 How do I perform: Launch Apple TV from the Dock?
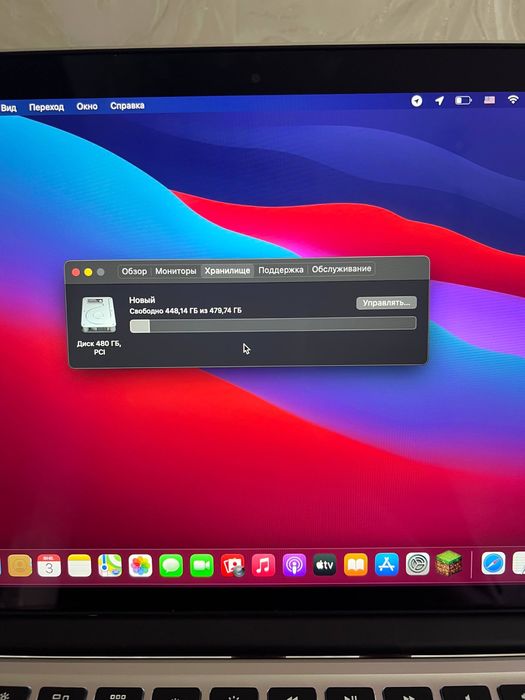click(325, 565)
